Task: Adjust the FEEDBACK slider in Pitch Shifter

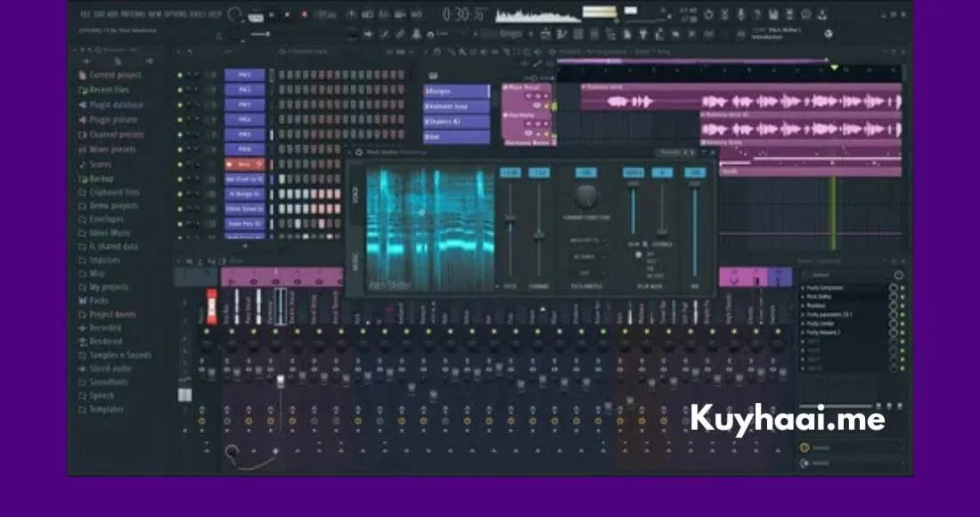Action: (x=662, y=233)
